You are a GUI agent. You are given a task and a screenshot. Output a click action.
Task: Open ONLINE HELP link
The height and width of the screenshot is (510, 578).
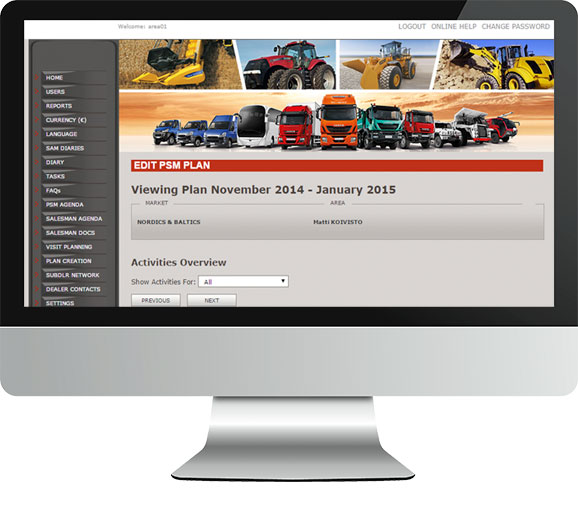[x=454, y=27]
